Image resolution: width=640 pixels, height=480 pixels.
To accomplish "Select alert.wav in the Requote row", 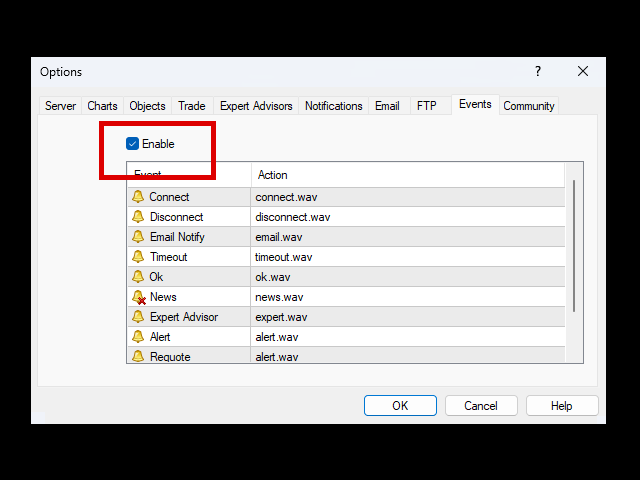I will (x=408, y=355).
